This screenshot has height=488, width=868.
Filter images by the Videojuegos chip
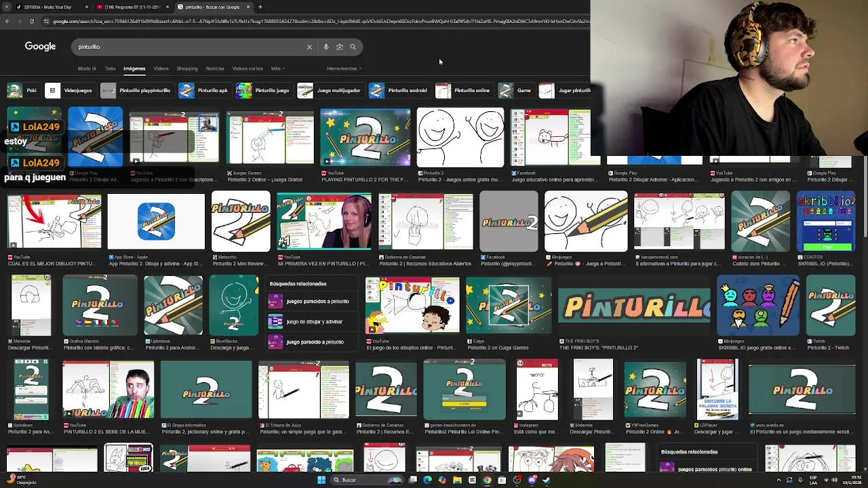pos(69,90)
